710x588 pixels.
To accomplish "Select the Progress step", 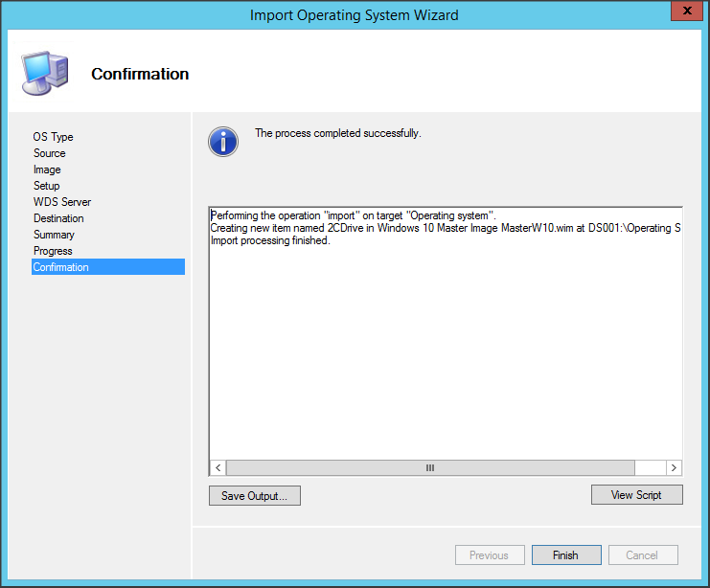I will [53, 251].
